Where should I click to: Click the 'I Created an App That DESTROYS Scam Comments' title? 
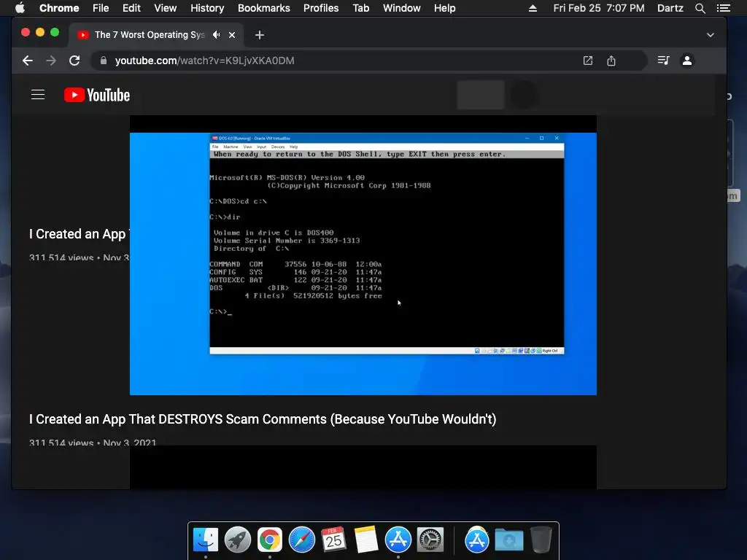click(x=263, y=419)
